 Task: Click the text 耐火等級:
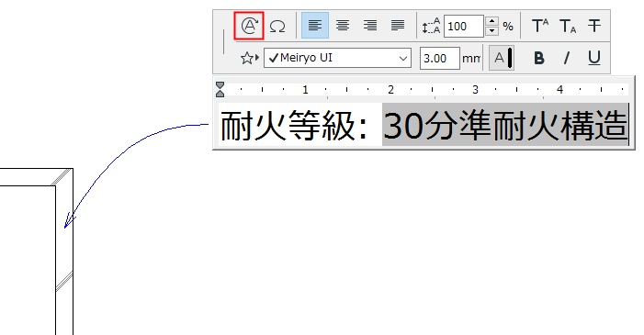point(294,126)
